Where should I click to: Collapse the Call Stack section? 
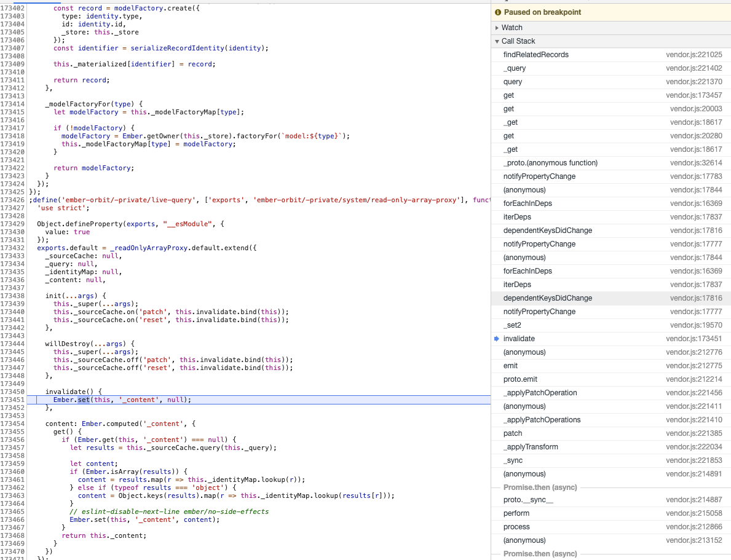tap(497, 41)
